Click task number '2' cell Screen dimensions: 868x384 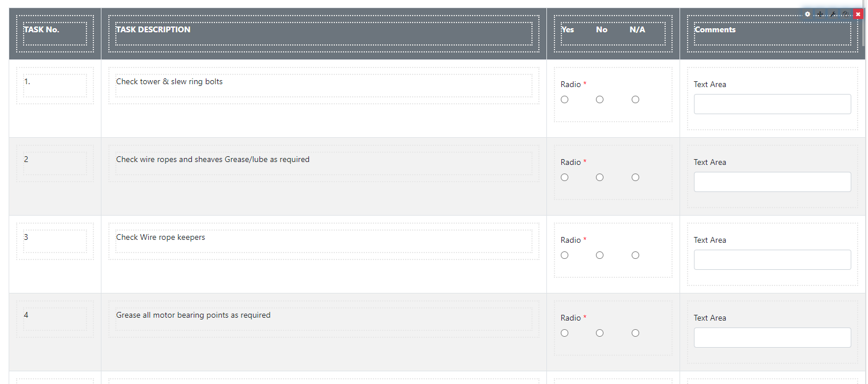point(26,159)
